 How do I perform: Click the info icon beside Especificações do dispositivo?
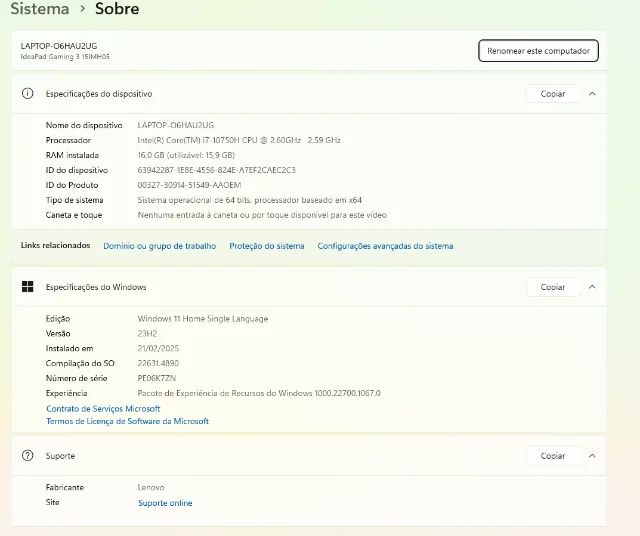[x=28, y=93]
